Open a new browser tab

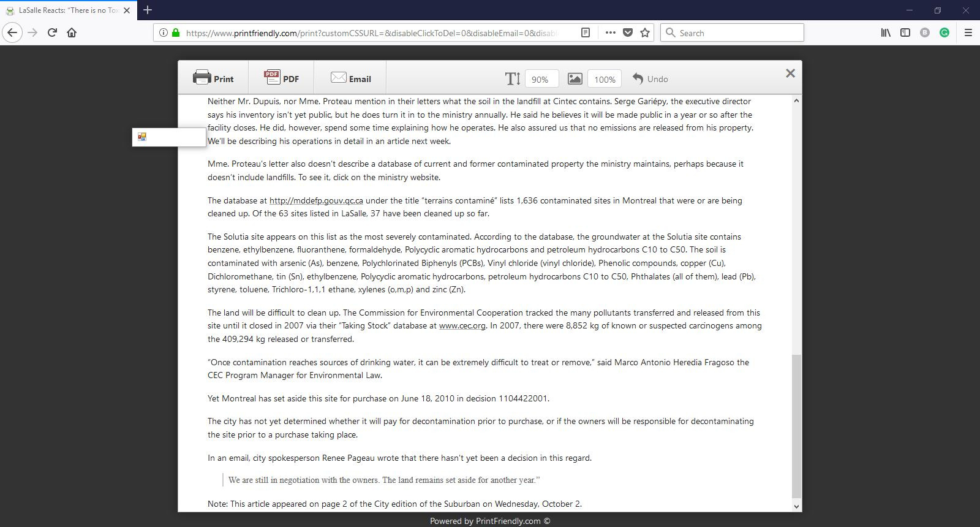click(148, 10)
